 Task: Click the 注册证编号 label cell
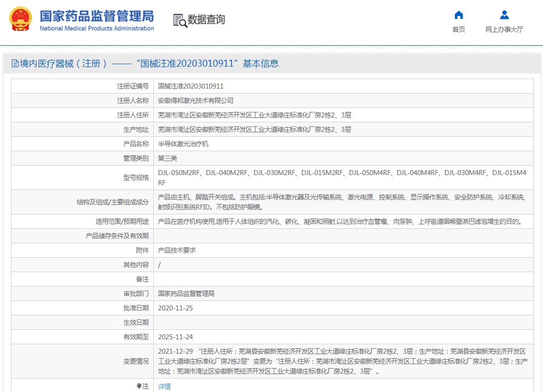pyautogui.click(x=83, y=86)
